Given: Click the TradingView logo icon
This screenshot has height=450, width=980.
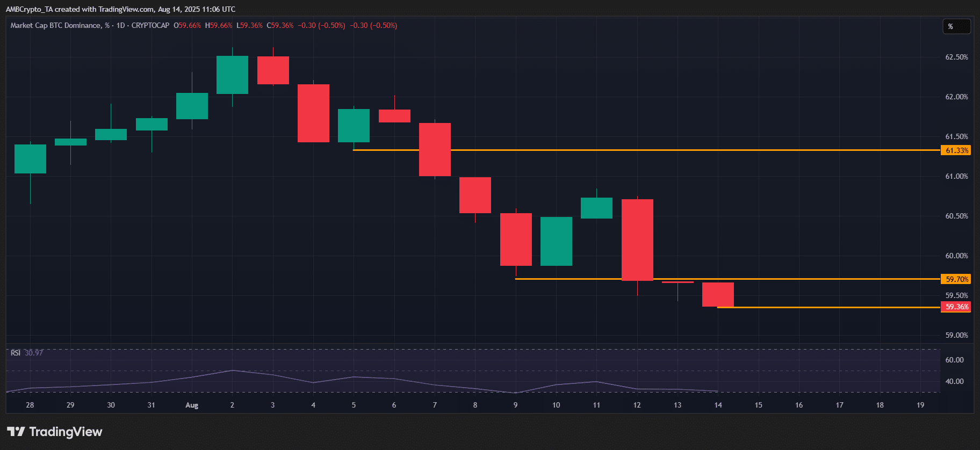Looking at the screenshot, I should tap(16, 432).
